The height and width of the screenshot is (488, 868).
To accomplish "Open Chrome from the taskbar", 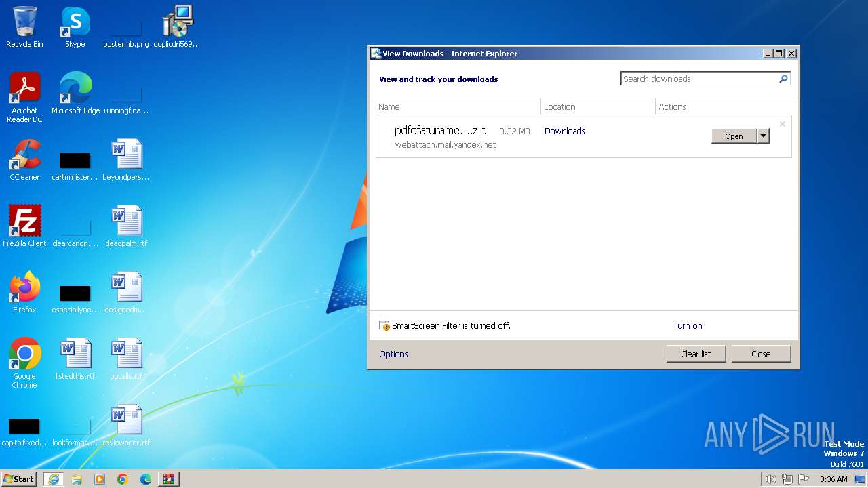I will pyautogui.click(x=123, y=479).
